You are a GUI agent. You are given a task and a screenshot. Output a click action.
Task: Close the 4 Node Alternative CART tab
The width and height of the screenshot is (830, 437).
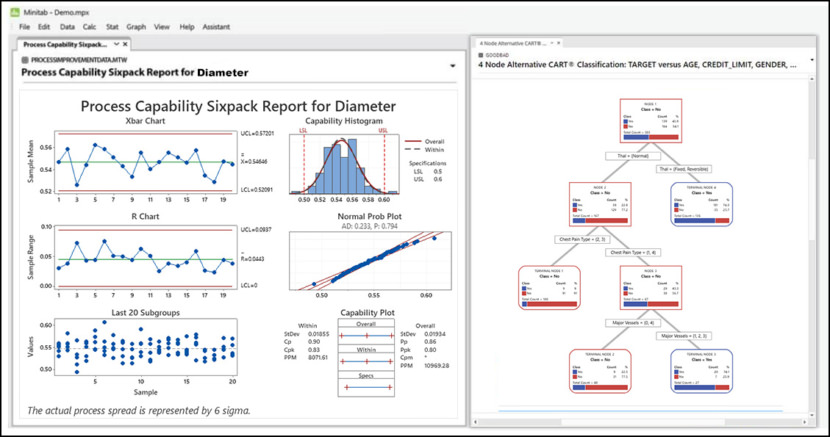tap(558, 43)
